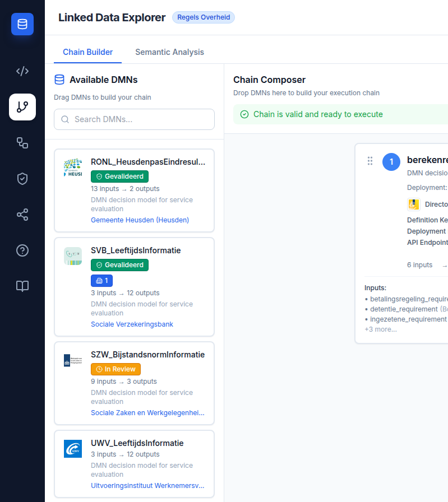
Task: Click the betalingsregeling_require input entry
Action: [x=407, y=299]
